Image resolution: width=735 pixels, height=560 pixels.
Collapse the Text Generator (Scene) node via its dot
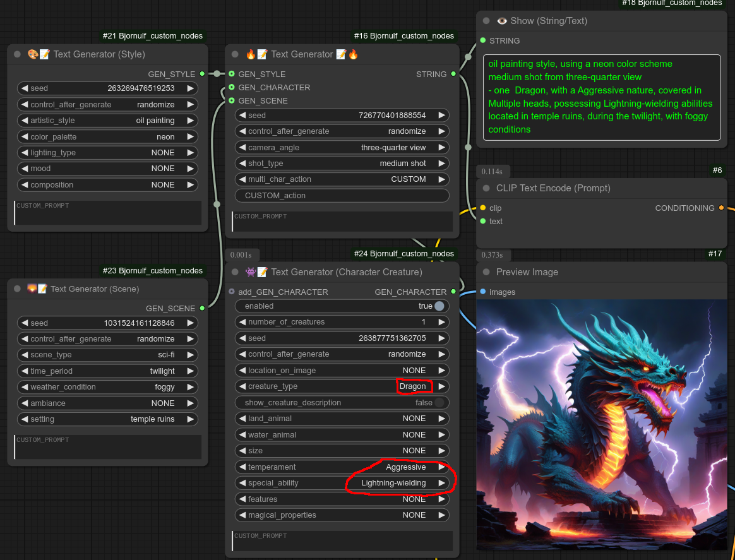(18, 289)
